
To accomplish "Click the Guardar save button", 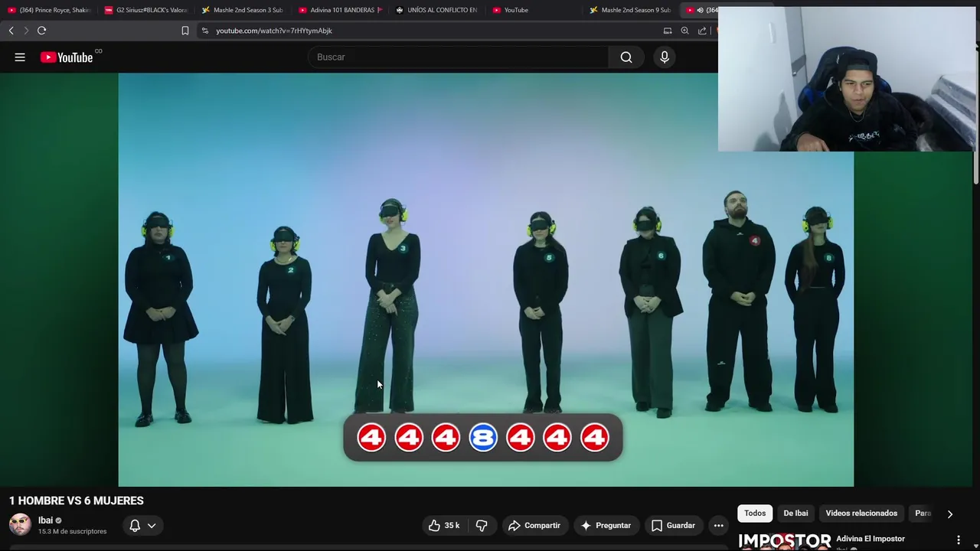I will (673, 525).
